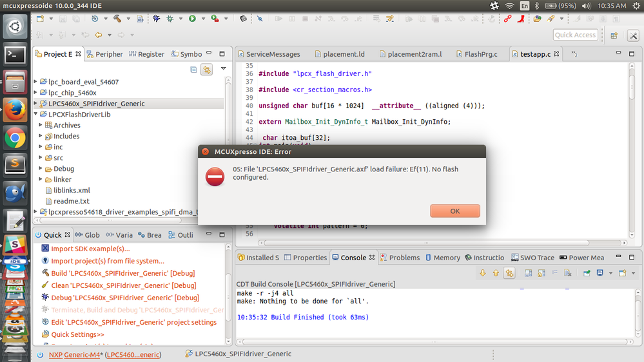
Task: Expand the lpc_chip_5460x project
Action: [35, 92]
